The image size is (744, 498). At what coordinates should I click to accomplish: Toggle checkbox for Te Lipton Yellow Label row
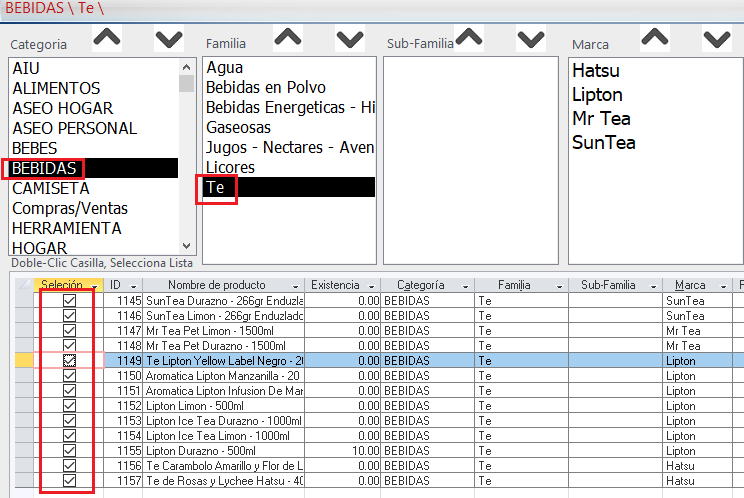coord(69,360)
